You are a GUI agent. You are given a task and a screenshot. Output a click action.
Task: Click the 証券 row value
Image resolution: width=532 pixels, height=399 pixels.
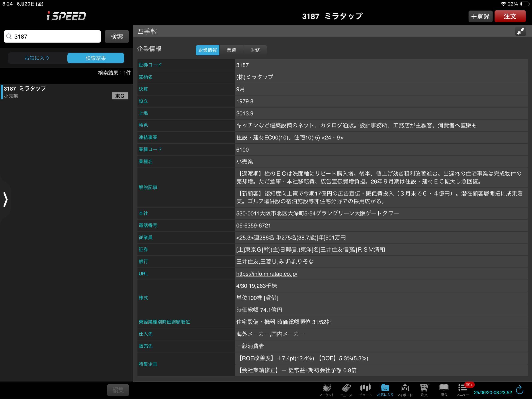pyautogui.click(x=311, y=250)
